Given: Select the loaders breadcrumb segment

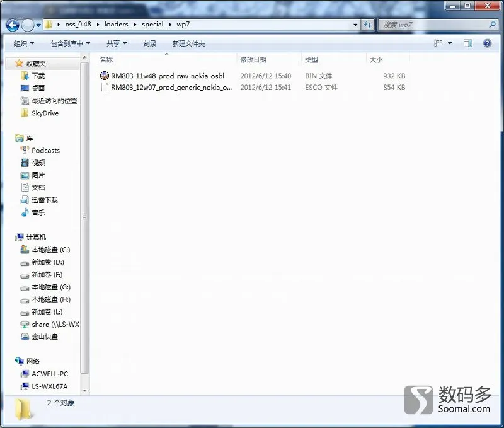Looking at the screenshot, I should pyautogui.click(x=117, y=25).
